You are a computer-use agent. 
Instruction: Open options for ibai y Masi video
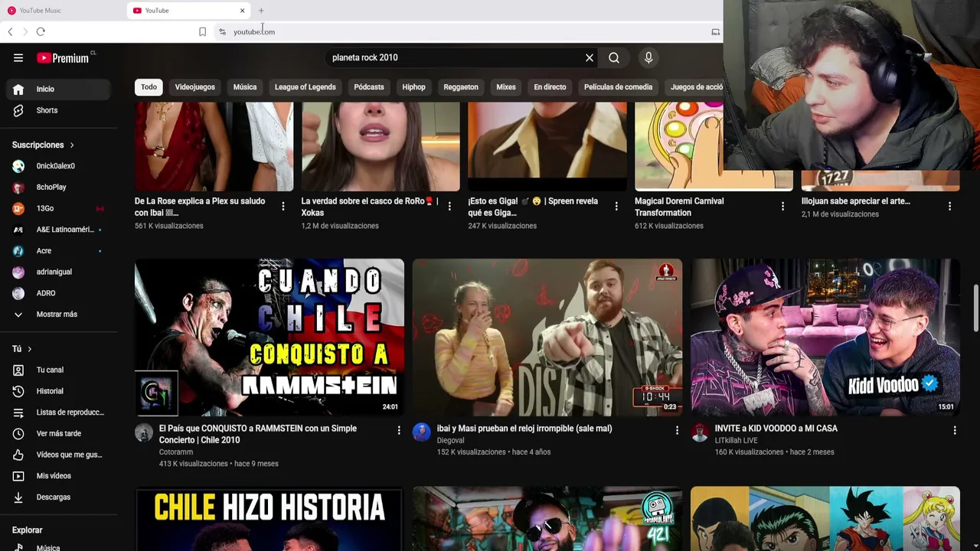pyautogui.click(x=677, y=430)
